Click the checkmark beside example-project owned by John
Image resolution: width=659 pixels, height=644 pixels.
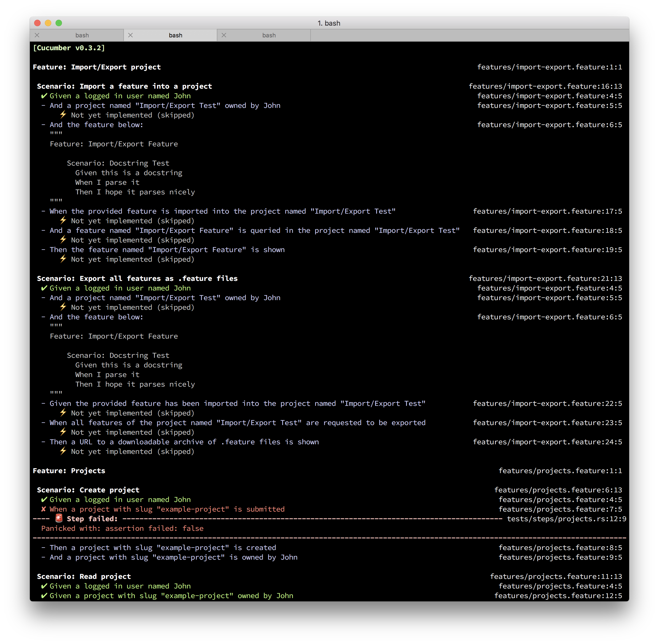[x=44, y=596]
